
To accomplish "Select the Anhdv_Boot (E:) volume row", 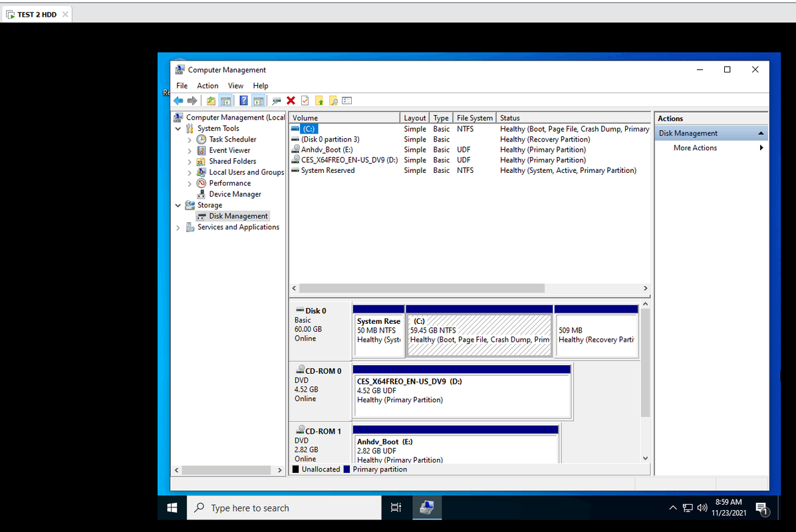I will click(469, 150).
